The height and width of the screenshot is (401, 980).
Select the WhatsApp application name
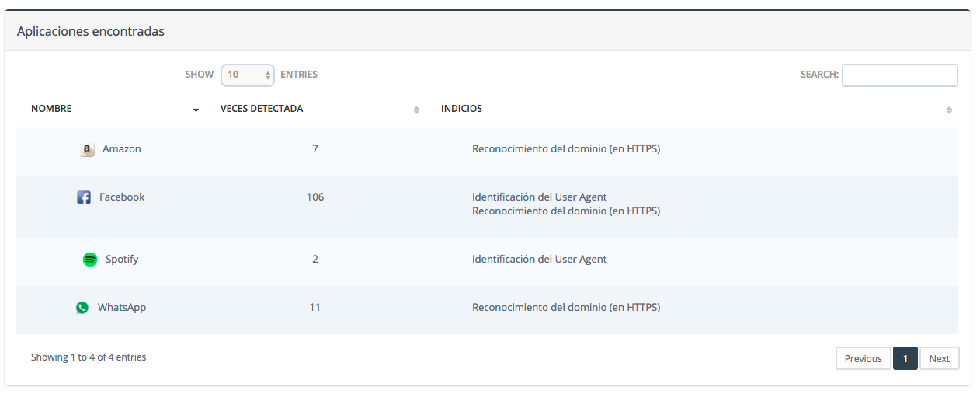(122, 307)
